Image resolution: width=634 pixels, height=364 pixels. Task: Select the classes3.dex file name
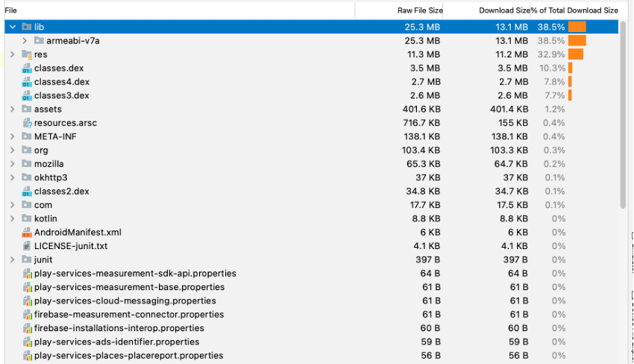coord(62,95)
